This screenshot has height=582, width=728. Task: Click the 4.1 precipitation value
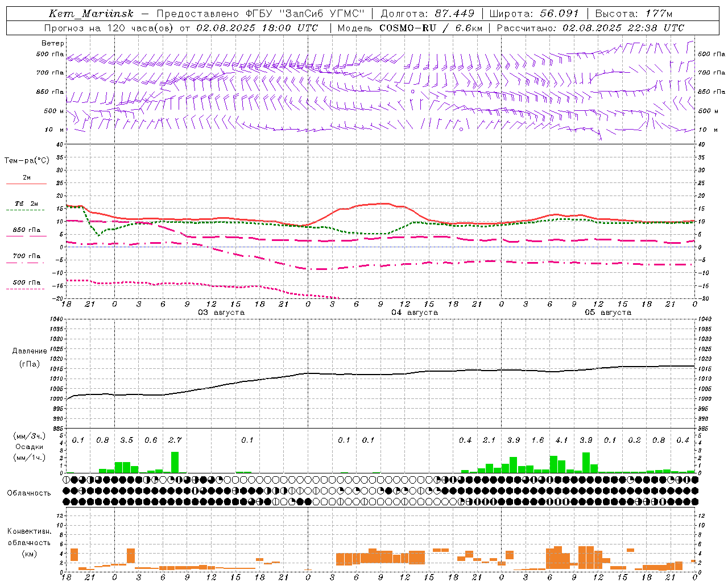click(561, 440)
